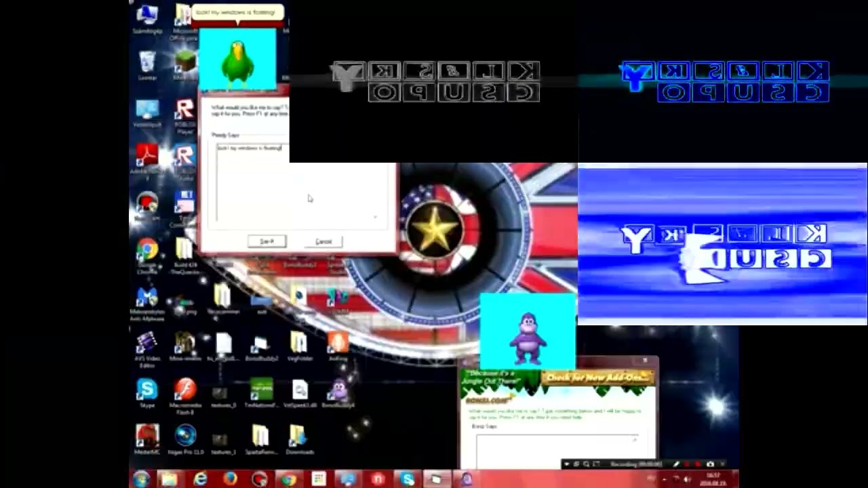Open the Skype desktop shortcut

click(x=147, y=393)
